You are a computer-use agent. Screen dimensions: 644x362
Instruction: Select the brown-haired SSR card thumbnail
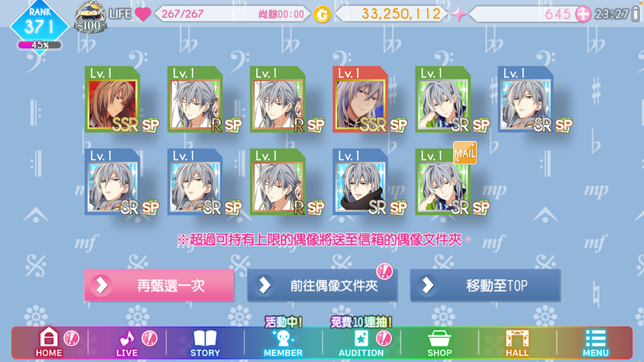(112, 99)
